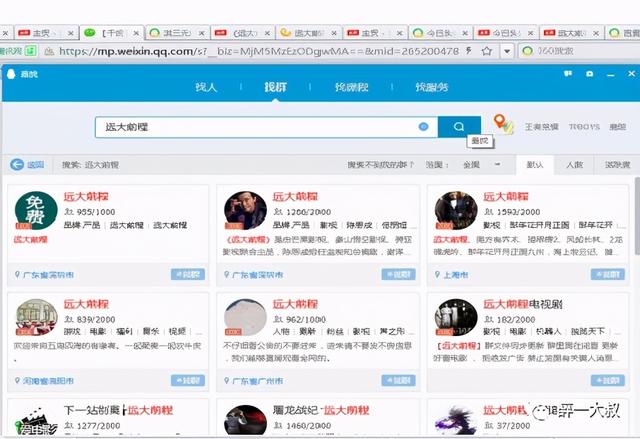Open the feedback icon in the Find window header
The width and height of the screenshot is (640, 439).
click(x=568, y=74)
